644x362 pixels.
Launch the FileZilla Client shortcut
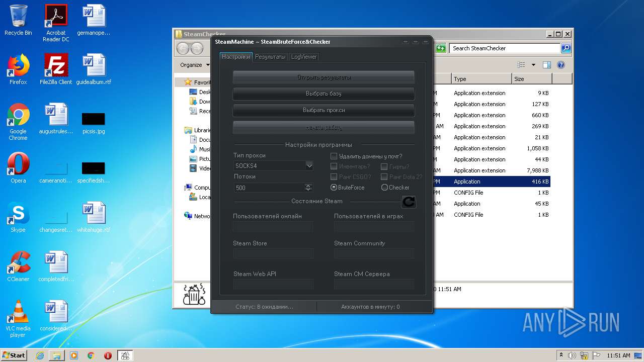(56, 69)
